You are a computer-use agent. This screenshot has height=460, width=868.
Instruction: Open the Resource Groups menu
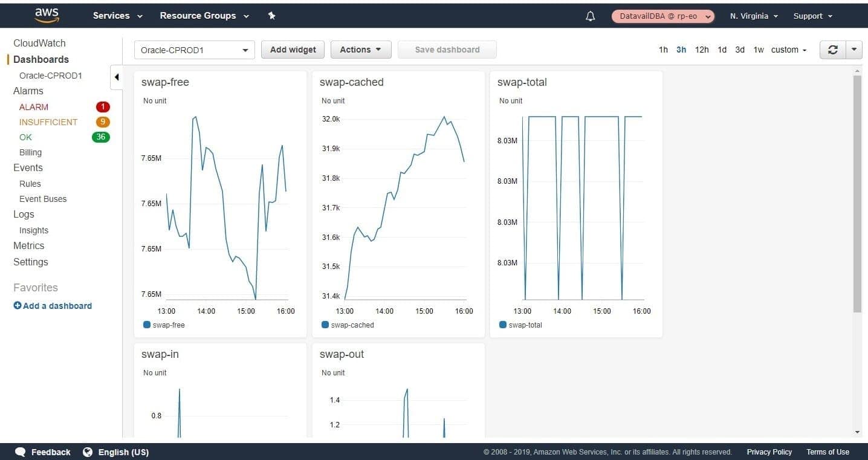(x=204, y=16)
